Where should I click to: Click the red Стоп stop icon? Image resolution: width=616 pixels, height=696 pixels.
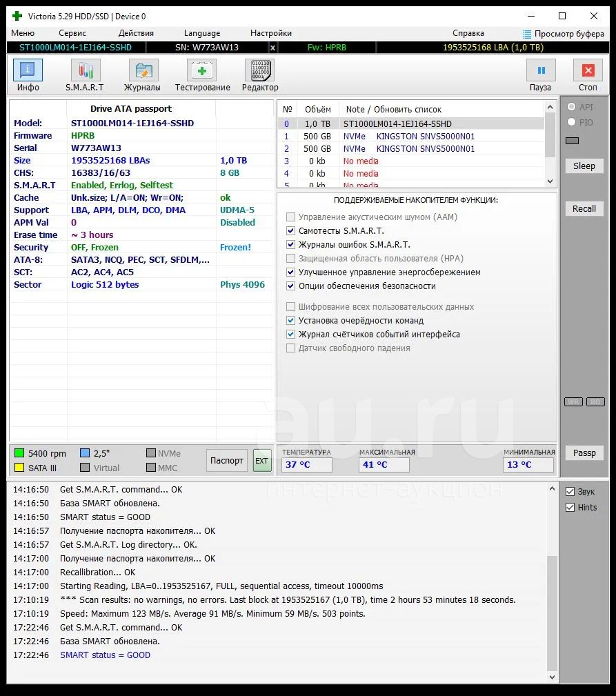[588, 70]
